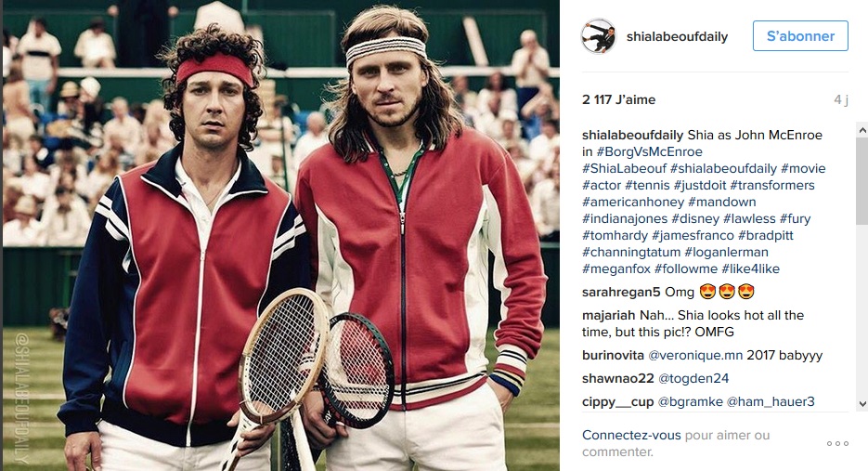
Task: Click the S'abonner follow button
Action: click(x=800, y=36)
